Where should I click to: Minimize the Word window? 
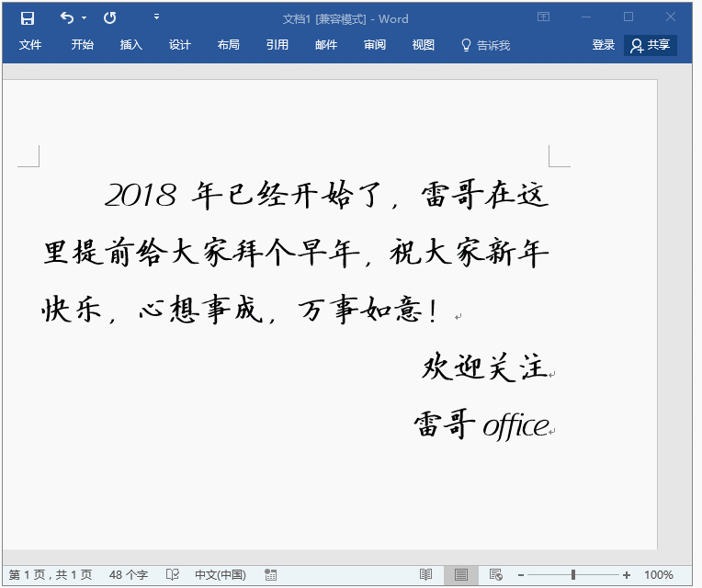(x=586, y=17)
